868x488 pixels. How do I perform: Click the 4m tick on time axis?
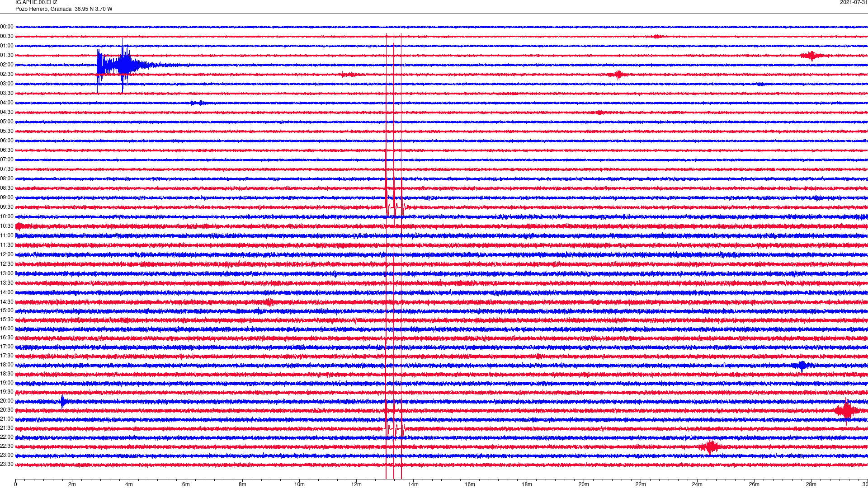click(129, 484)
